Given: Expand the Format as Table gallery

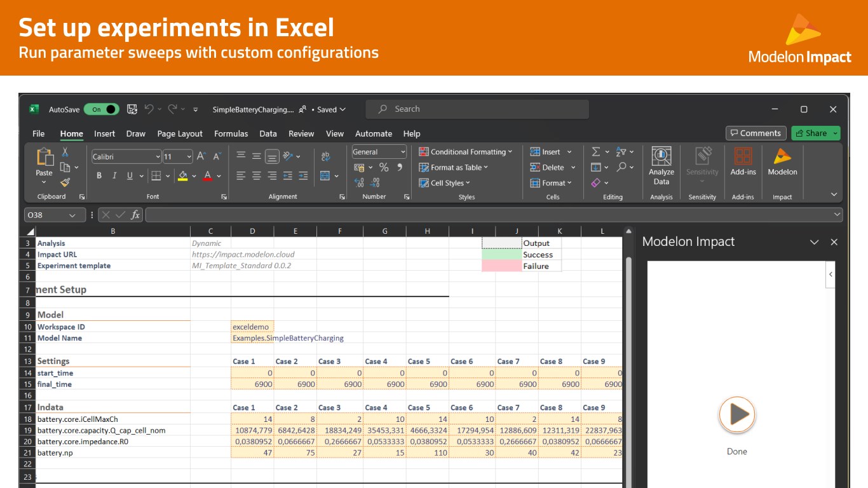Looking at the screenshot, I should (454, 167).
